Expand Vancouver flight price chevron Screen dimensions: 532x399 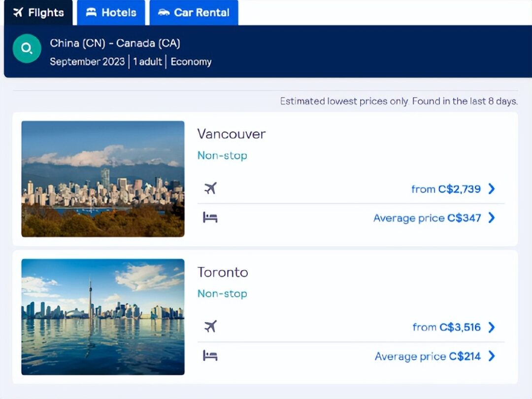[x=492, y=189]
